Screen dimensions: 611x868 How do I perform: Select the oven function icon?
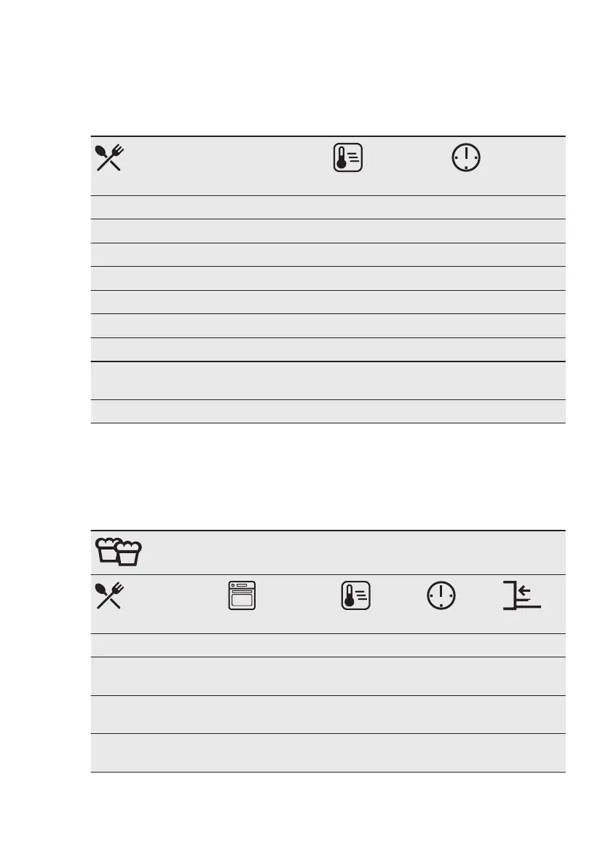click(243, 595)
